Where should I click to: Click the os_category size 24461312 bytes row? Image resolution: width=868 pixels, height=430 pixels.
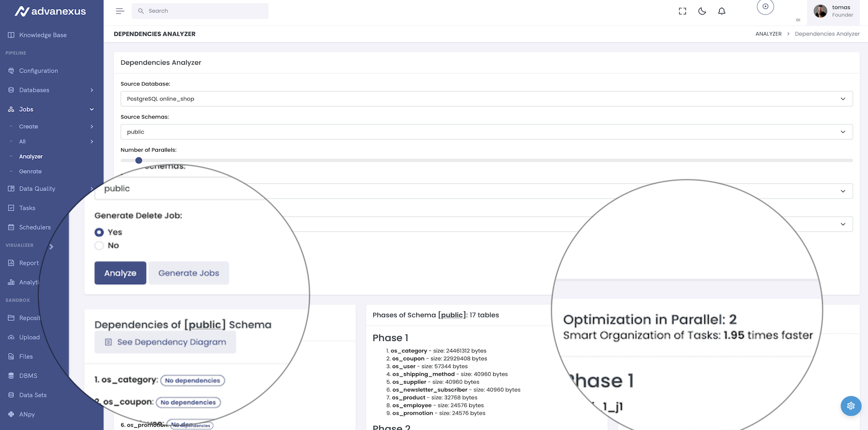tap(439, 351)
